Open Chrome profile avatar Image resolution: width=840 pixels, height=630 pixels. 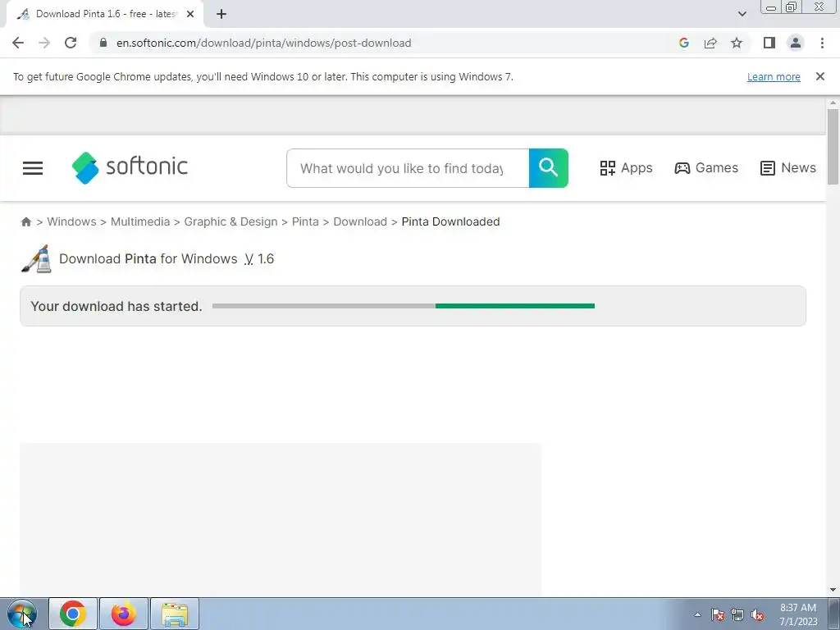point(796,43)
